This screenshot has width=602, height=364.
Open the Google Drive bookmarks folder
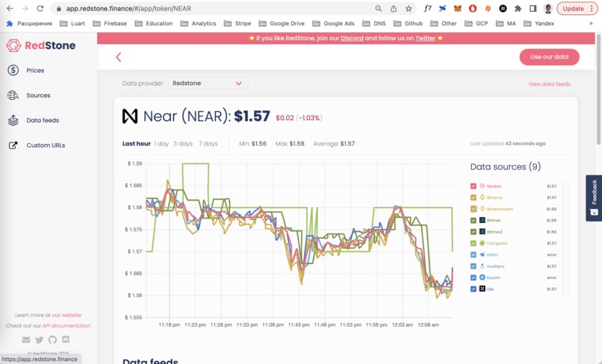click(x=282, y=23)
